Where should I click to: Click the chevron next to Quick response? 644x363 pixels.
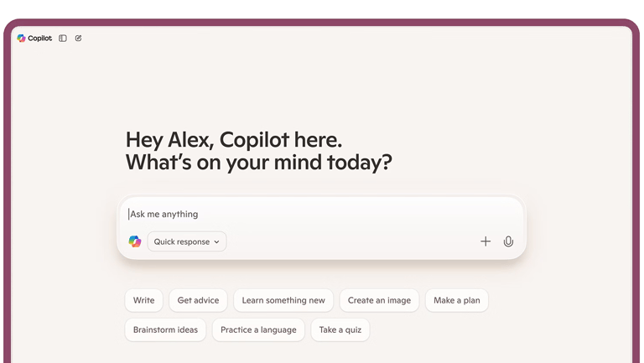[216, 242]
